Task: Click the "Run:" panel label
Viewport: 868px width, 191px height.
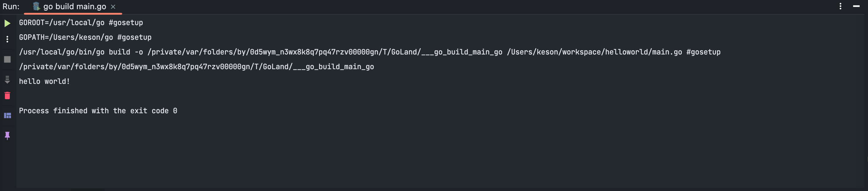Action: [x=11, y=6]
